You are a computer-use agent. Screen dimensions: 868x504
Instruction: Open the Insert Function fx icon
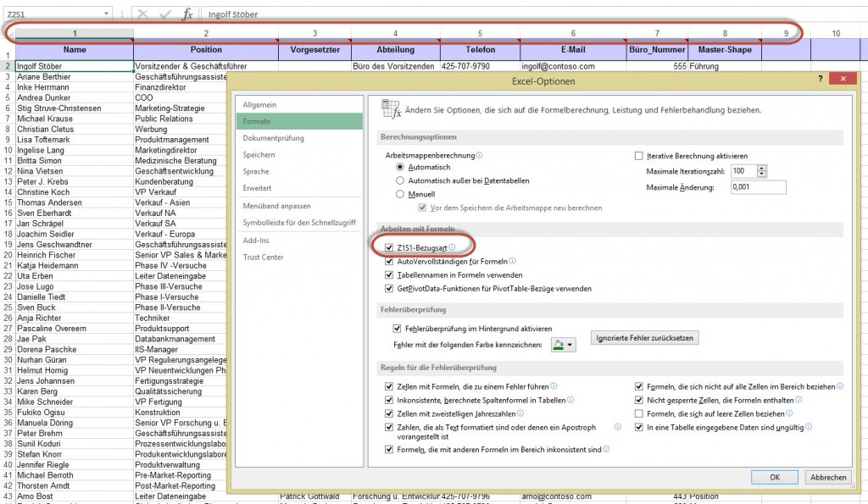187,14
